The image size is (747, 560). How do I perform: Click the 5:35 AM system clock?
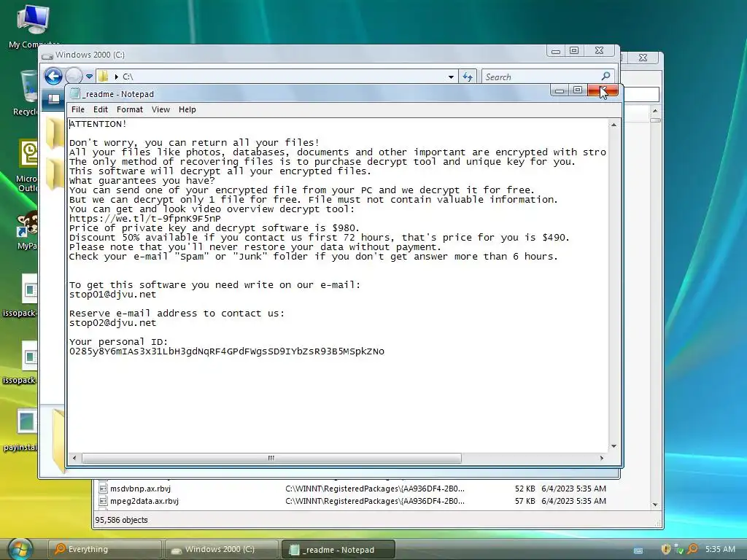coord(720,549)
